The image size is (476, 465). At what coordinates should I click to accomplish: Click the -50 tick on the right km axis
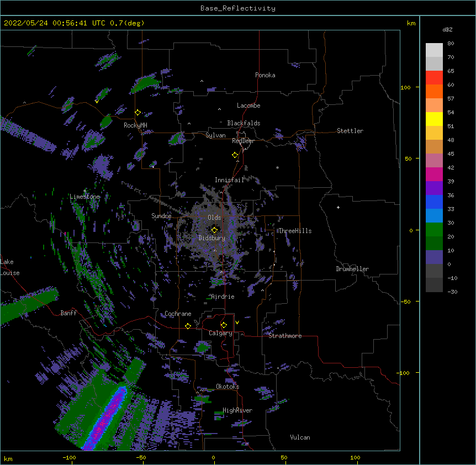[405, 302]
